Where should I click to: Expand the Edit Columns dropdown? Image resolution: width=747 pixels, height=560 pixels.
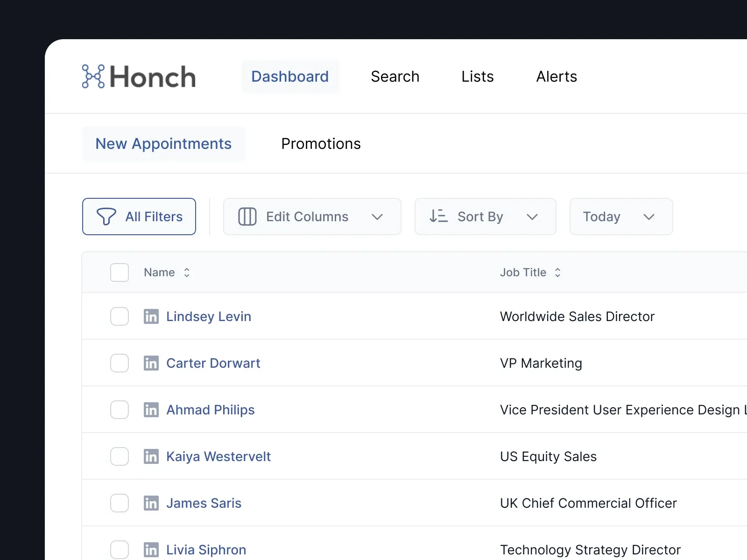pyautogui.click(x=312, y=217)
